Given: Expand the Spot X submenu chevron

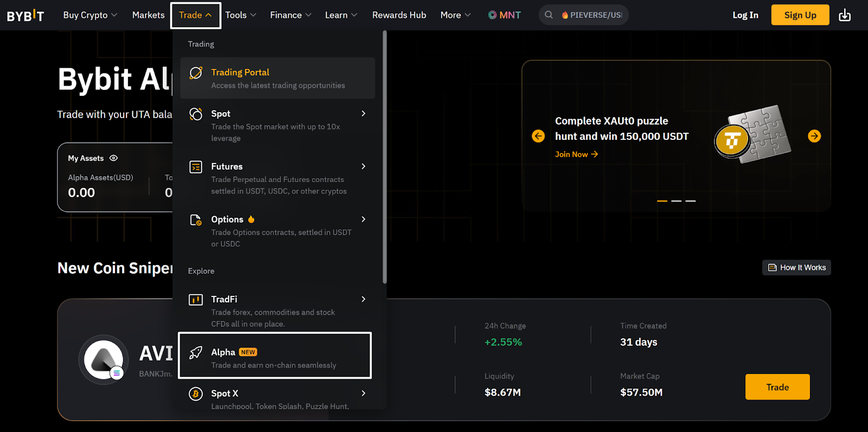Looking at the screenshot, I should click(363, 394).
